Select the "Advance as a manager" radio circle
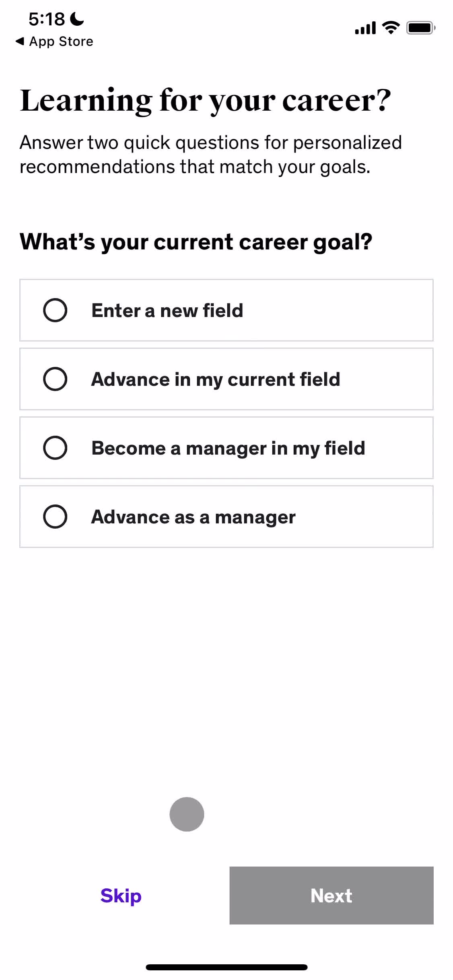The image size is (453, 980). pos(55,517)
